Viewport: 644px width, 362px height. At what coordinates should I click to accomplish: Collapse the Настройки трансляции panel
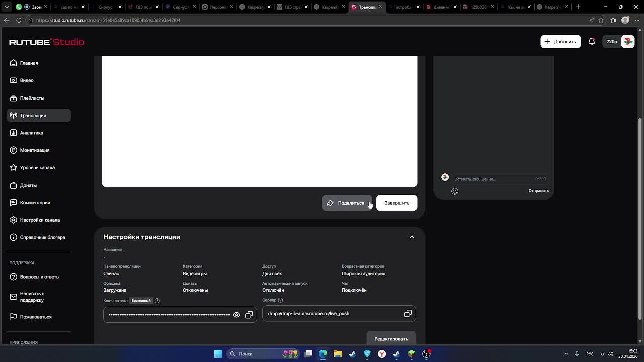[412, 237]
